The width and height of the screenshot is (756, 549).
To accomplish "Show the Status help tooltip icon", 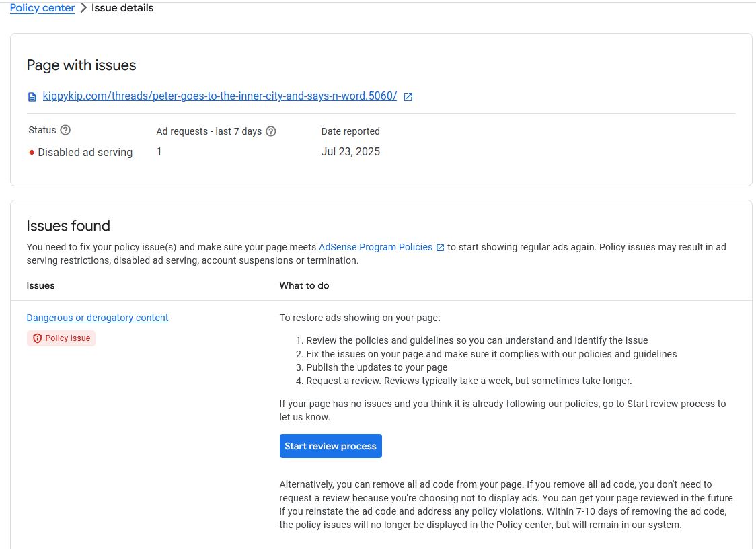I will (65, 130).
